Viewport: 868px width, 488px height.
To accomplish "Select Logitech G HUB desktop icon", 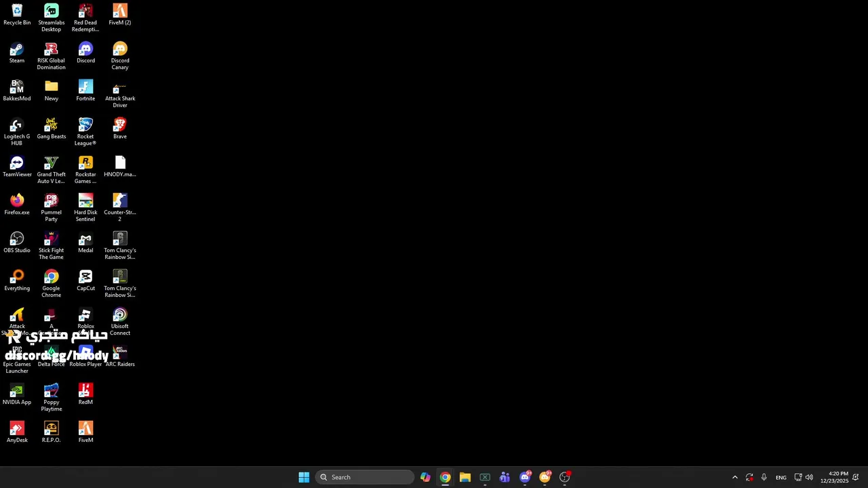I will (17, 132).
